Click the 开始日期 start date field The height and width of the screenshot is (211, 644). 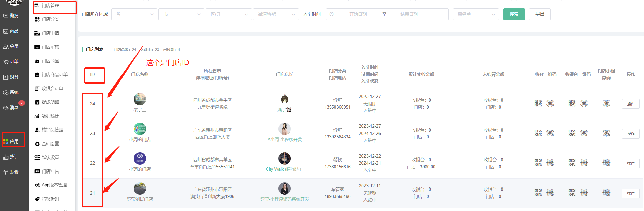358,14
